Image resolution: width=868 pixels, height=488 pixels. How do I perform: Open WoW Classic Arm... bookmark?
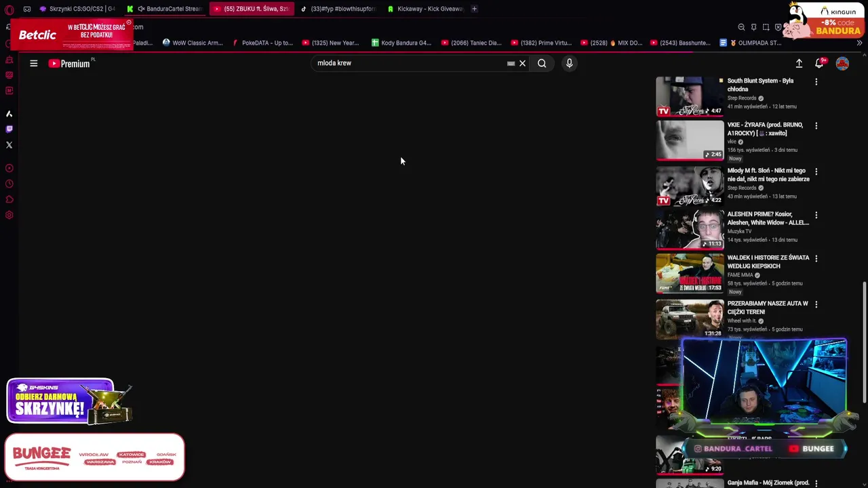point(193,43)
